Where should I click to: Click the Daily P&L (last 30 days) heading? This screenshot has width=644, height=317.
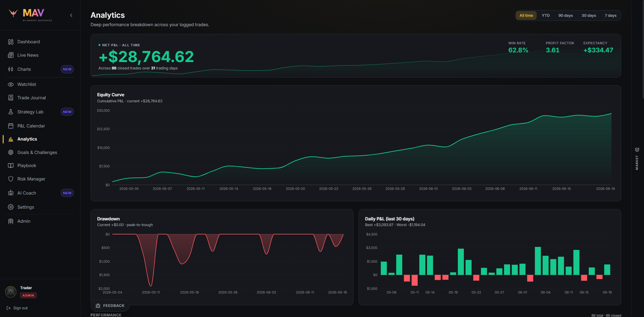coord(389,219)
